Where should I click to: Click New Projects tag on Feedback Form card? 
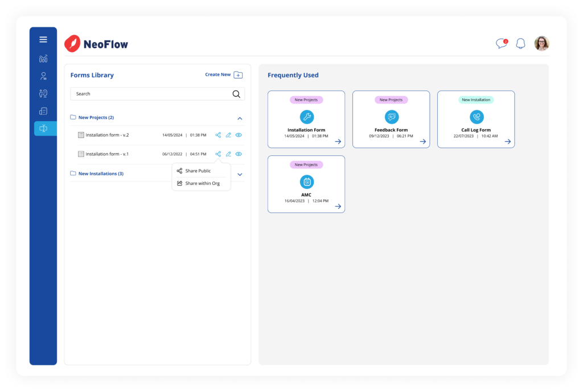[x=391, y=100]
